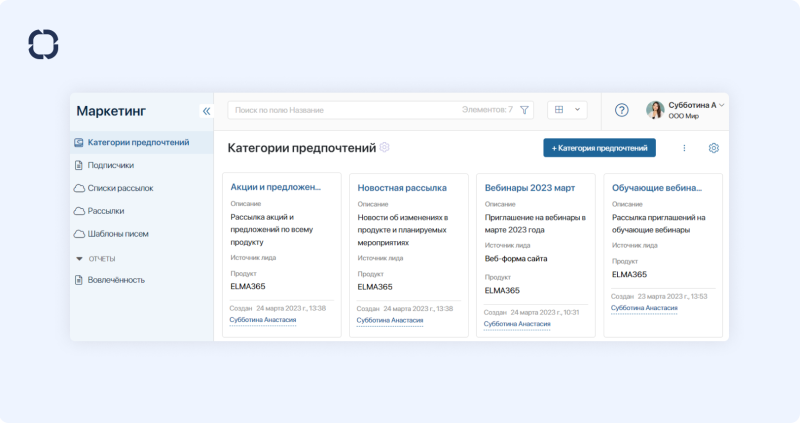Click Субботина Анастасия link in Вебинары 2023 март card

point(517,324)
